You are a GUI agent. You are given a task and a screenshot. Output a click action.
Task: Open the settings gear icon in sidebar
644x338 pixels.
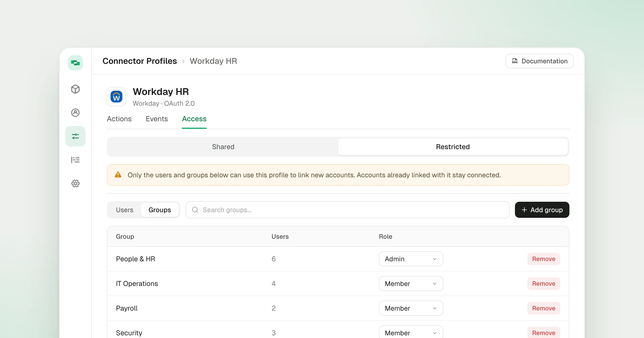[x=75, y=183]
